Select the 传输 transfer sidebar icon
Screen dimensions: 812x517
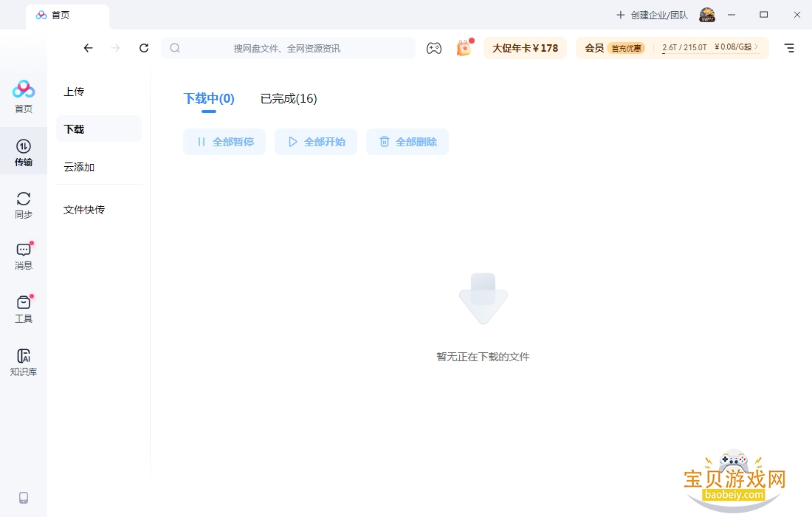pos(24,153)
